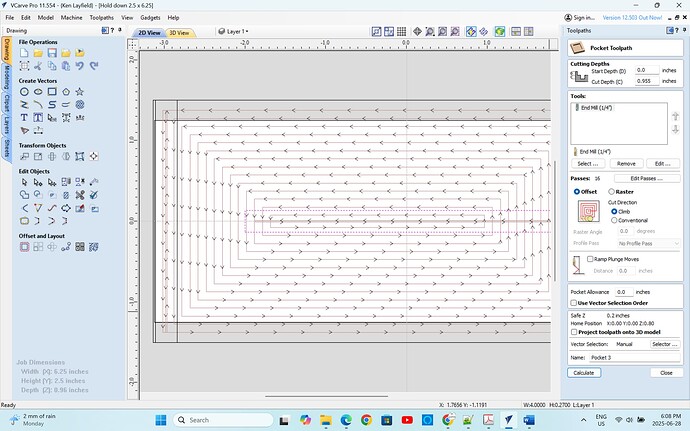
Task: Click the Windows taskbar Search box
Action: [x=223, y=420]
